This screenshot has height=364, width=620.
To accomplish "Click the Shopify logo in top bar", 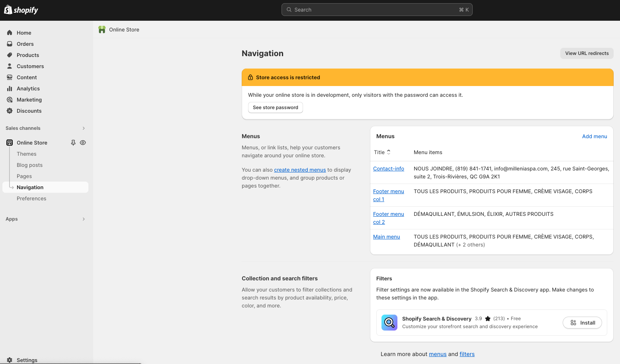I will [x=21, y=10].
